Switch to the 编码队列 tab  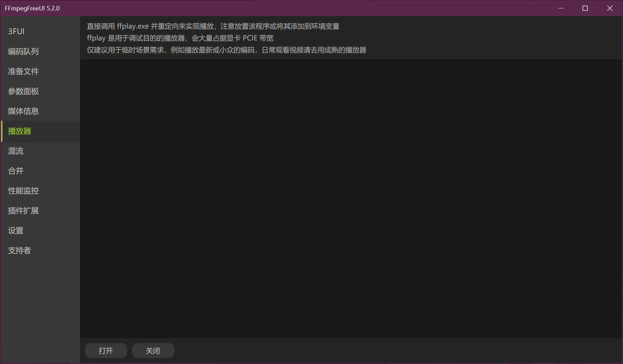point(23,51)
